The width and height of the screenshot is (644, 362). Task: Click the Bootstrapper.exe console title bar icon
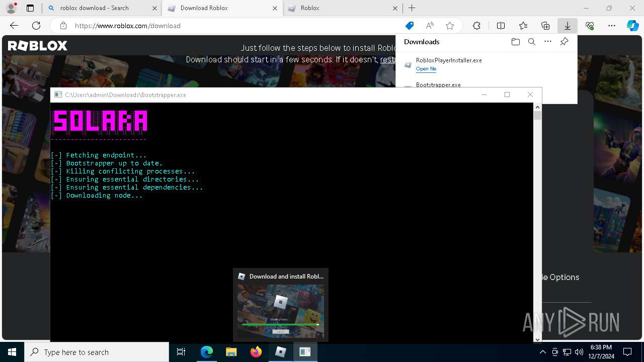pyautogui.click(x=58, y=95)
